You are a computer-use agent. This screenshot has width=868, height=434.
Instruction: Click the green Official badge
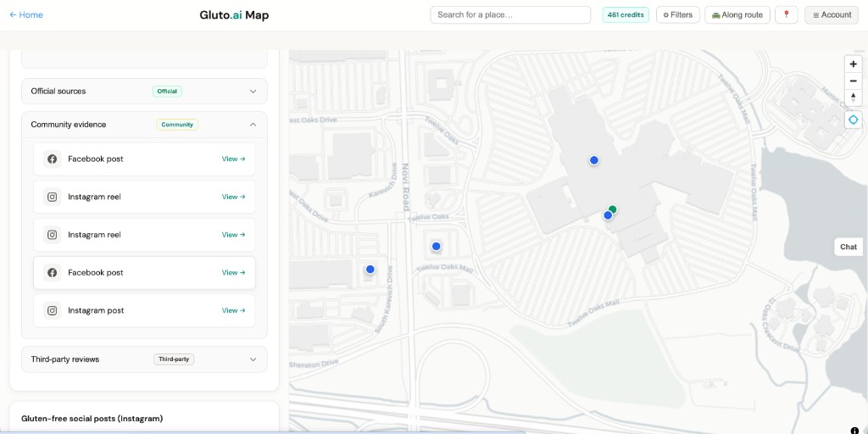tap(167, 92)
